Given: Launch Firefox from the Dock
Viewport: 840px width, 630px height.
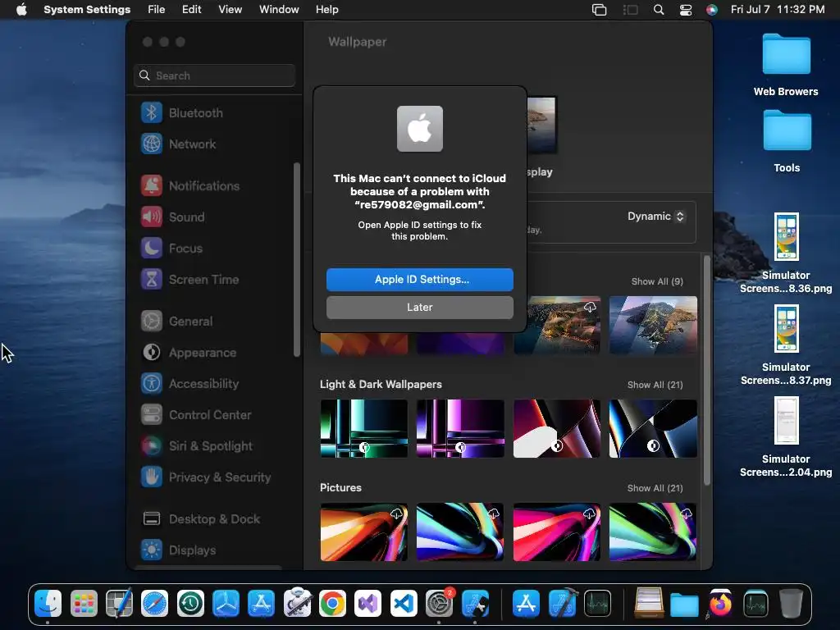Looking at the screenshot, I should coord(720,604).
